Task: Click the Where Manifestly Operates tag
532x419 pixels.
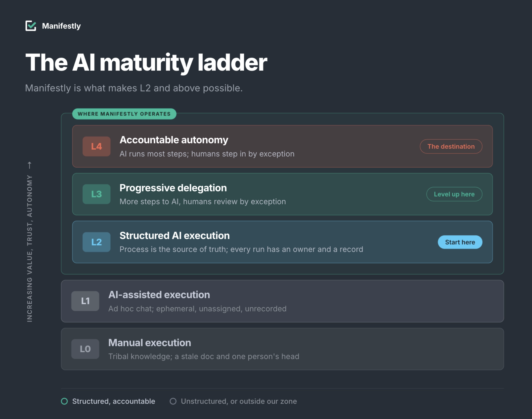Action: 124,114
